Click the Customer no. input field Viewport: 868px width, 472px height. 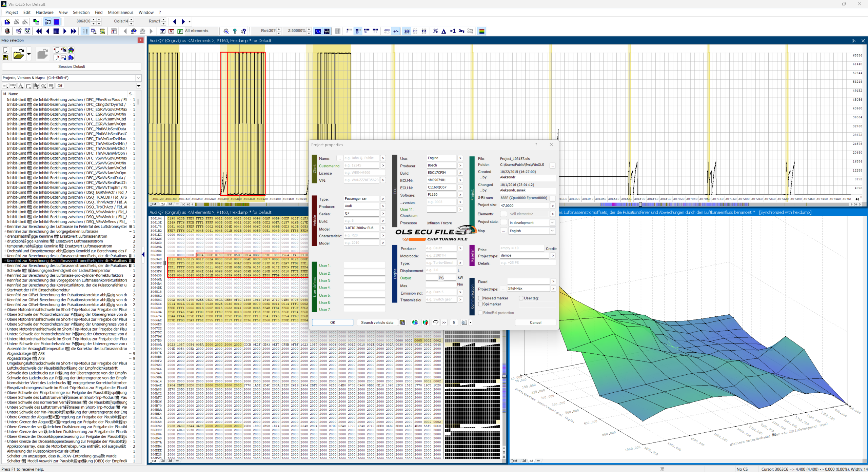[x=361, y=165]
